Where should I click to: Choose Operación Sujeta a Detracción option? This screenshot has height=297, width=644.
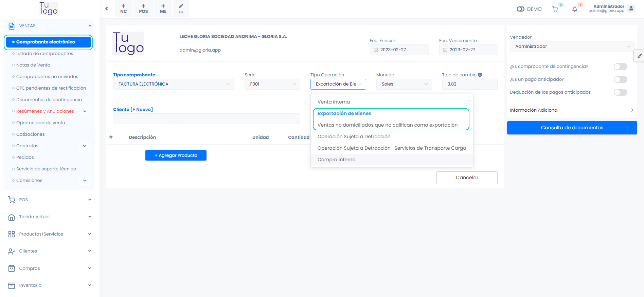tap(354, 136)
